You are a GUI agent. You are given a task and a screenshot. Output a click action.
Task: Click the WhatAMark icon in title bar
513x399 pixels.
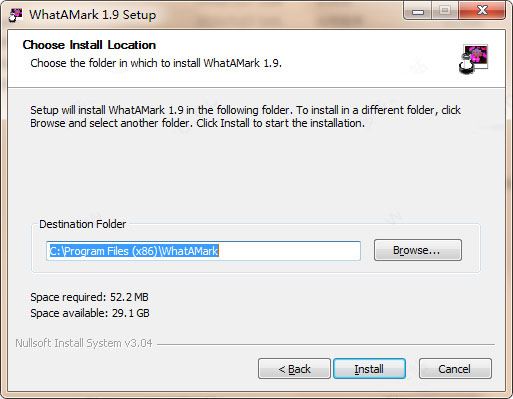point(15,15)
